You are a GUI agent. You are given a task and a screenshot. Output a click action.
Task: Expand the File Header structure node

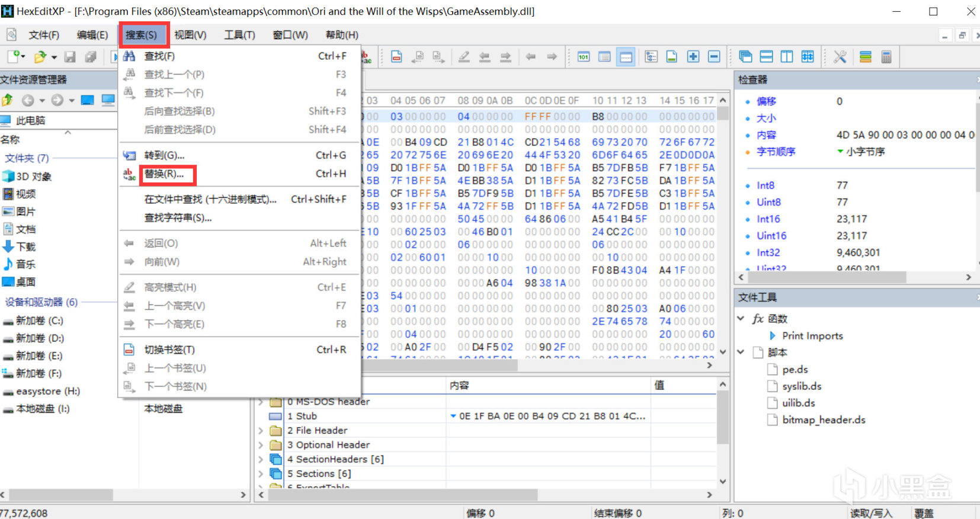pyautogui.click(x=261, y=431)
